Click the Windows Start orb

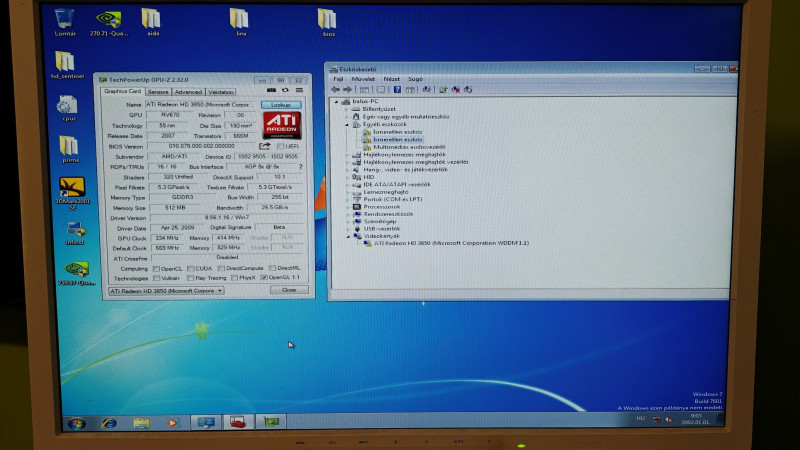[77, 423]
